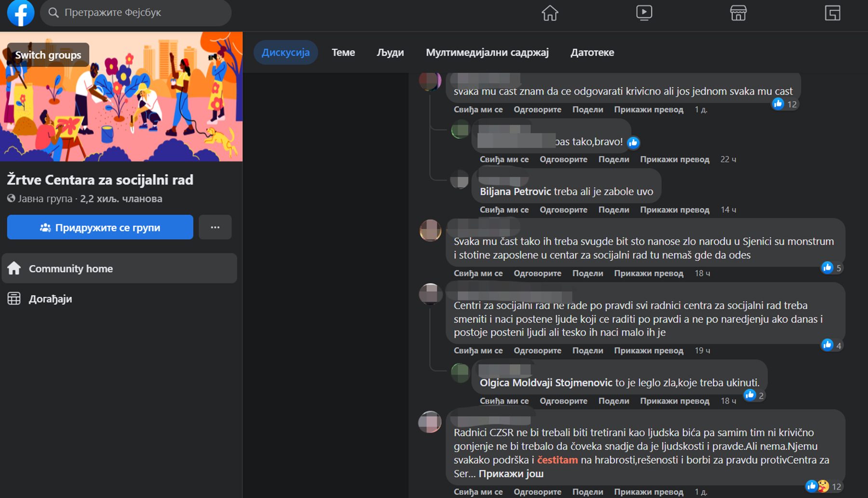Switch to the Људи tab
This screenshot has height=498, width=868.
point(390,52)
